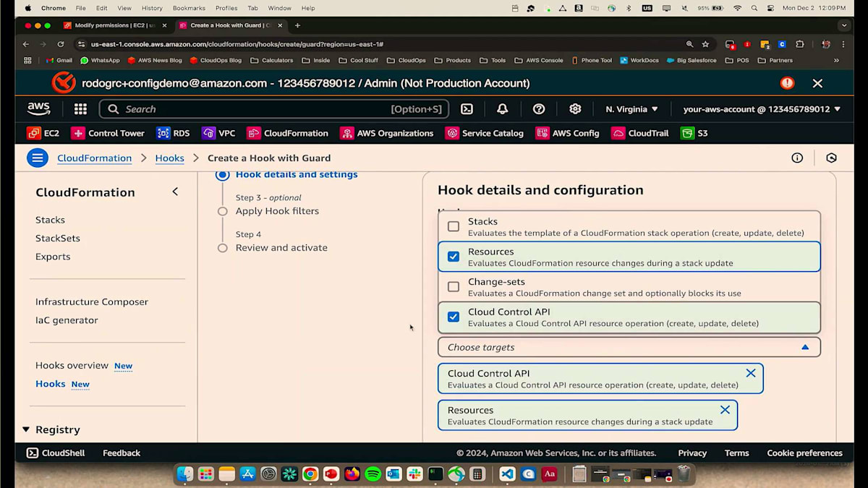Open Service Catalog shortcut

pyautogui.click(x=485, y=133)
